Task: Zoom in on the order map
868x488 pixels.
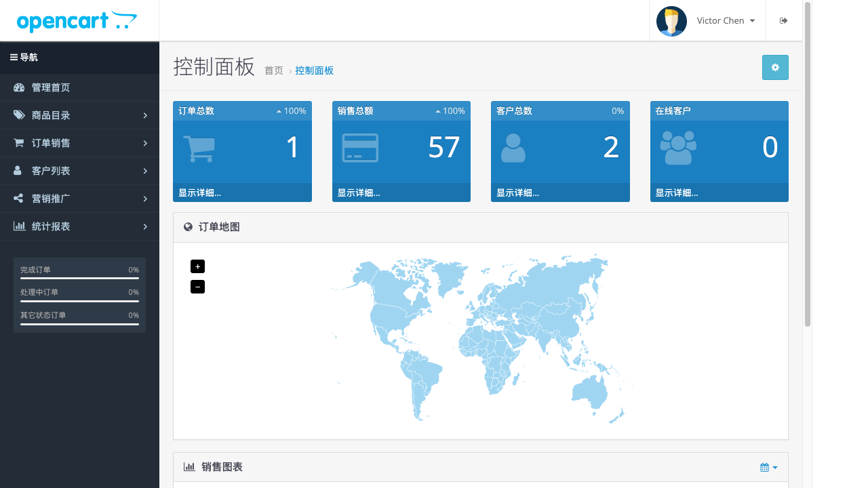Action: pos(197,266)
